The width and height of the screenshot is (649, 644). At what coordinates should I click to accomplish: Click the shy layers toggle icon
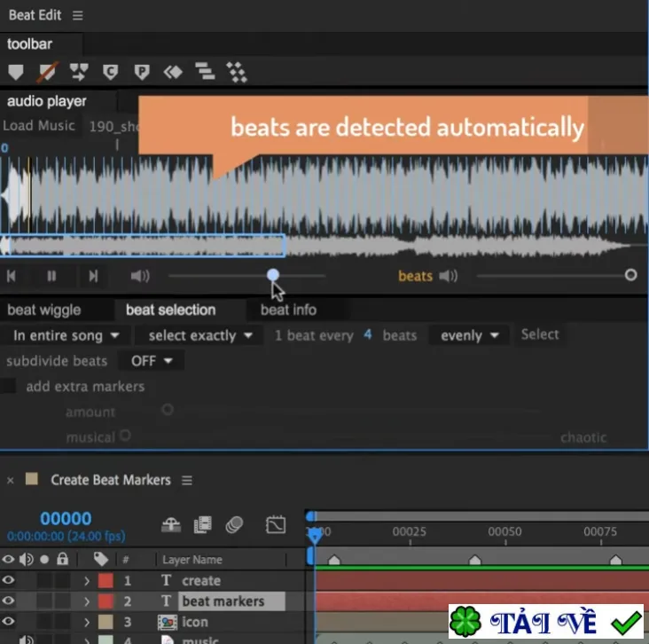[171, 525]
